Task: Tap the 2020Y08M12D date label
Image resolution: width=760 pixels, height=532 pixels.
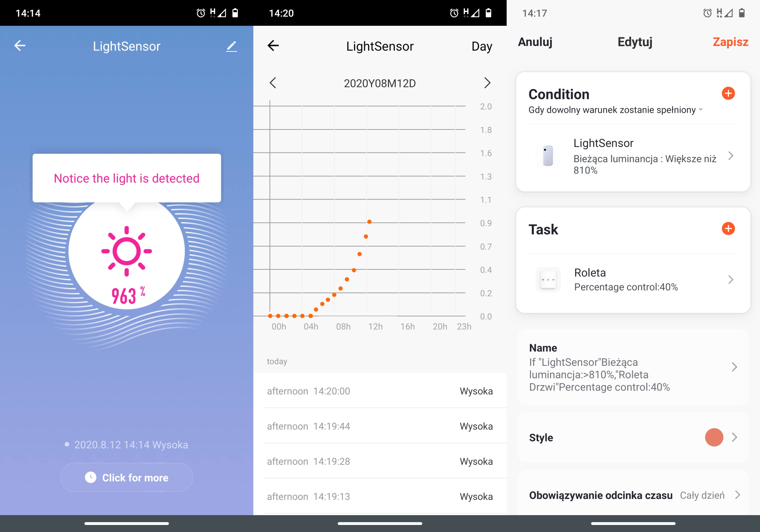Action: [380, 83]
